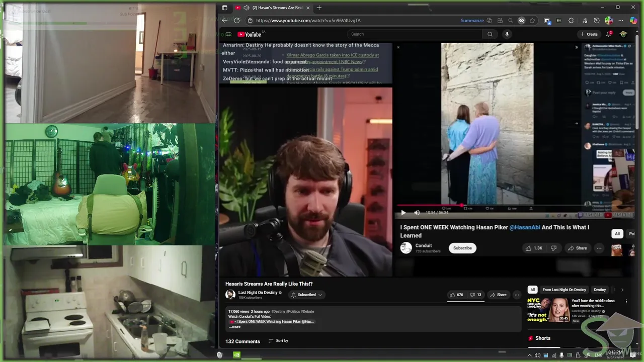Open a new browser tab
Viewport: 644px width, 362px height.
pyautogui.click(x=319, y=8)
